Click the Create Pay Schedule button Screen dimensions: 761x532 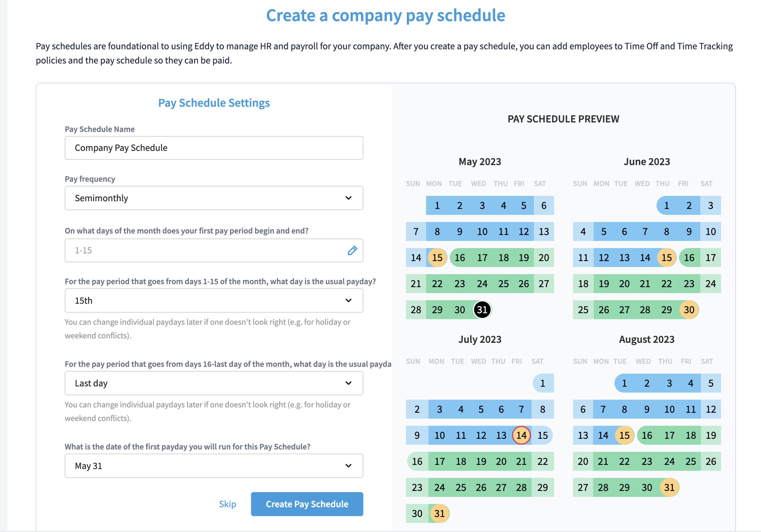307,504
